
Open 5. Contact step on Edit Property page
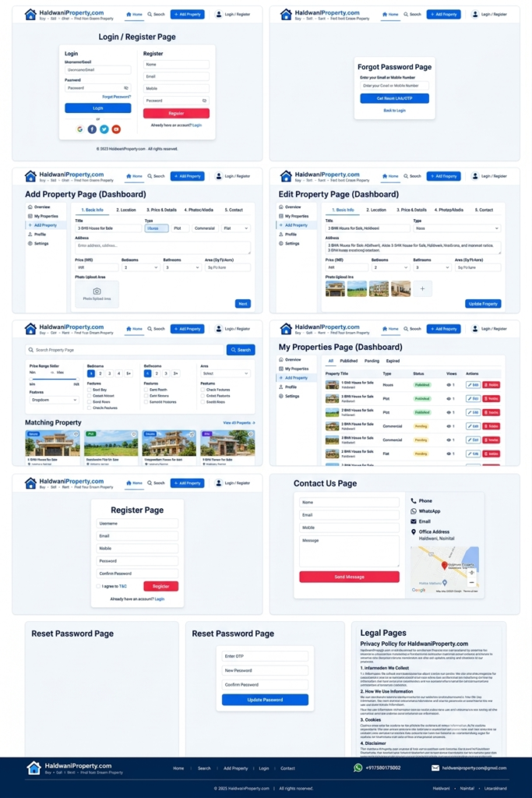click(x=484, y=210)
